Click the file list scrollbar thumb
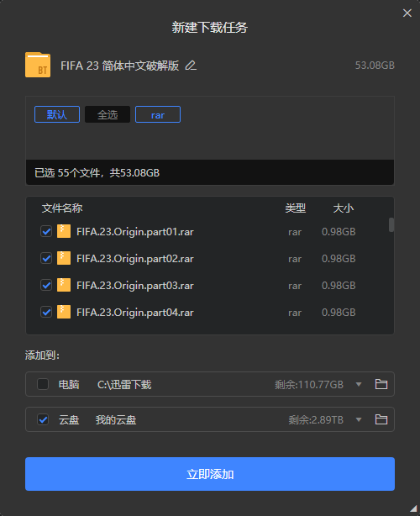 point(391,224)
